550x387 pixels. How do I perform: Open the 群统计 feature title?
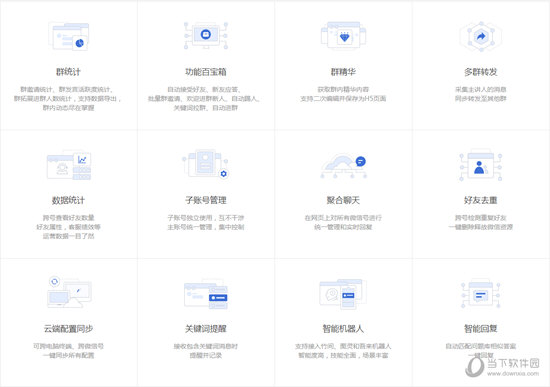coord(68,72)
